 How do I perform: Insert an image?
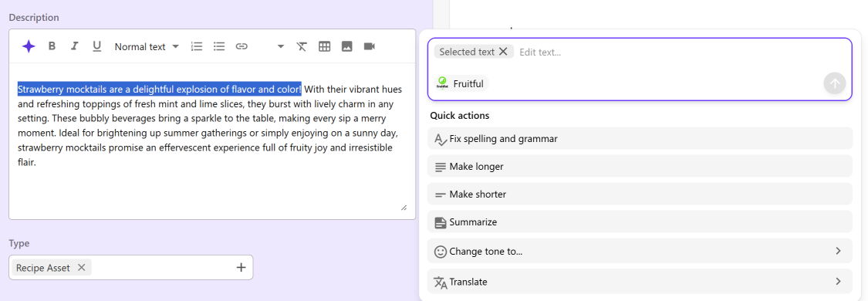click(347, 46)
